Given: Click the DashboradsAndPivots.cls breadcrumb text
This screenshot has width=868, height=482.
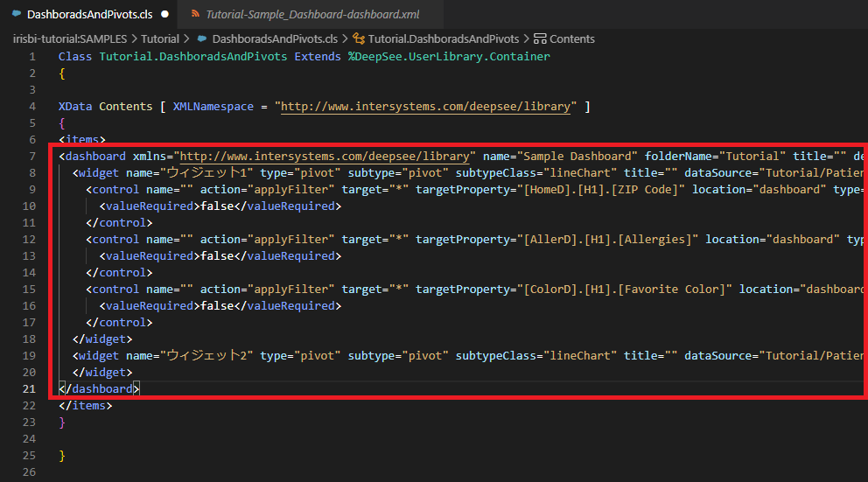Looking at the screenshot, I should (275, 39).
